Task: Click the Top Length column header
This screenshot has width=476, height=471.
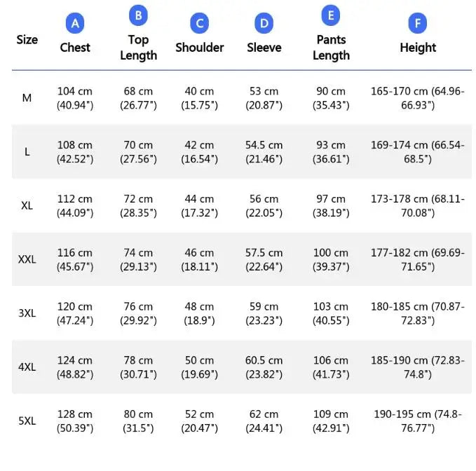Action: [x=138, y=48]
